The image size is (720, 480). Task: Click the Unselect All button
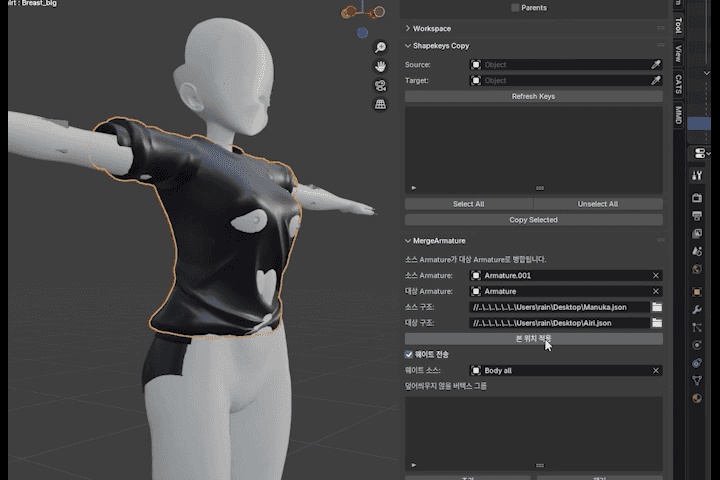[x=598, y=204]
